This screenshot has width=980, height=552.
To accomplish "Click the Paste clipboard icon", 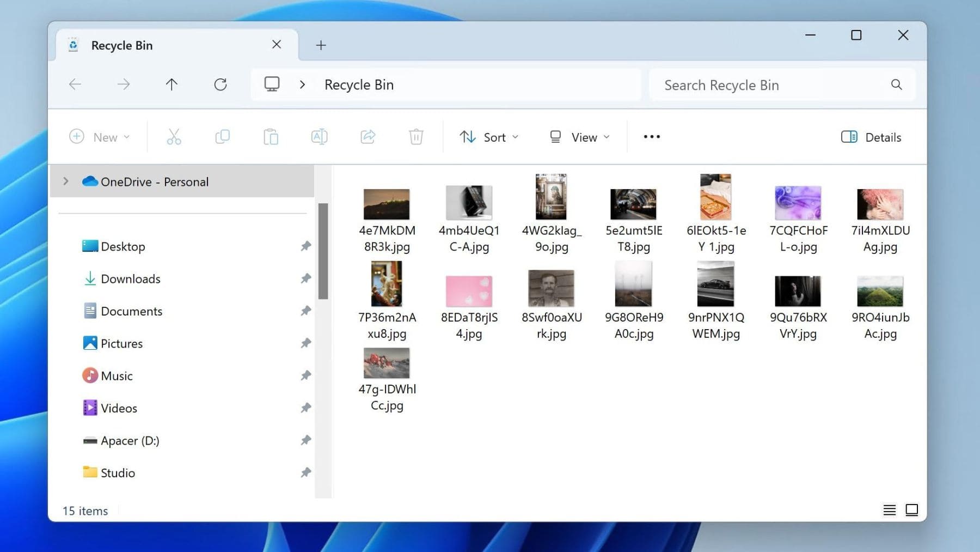I will tap(271, 137).
